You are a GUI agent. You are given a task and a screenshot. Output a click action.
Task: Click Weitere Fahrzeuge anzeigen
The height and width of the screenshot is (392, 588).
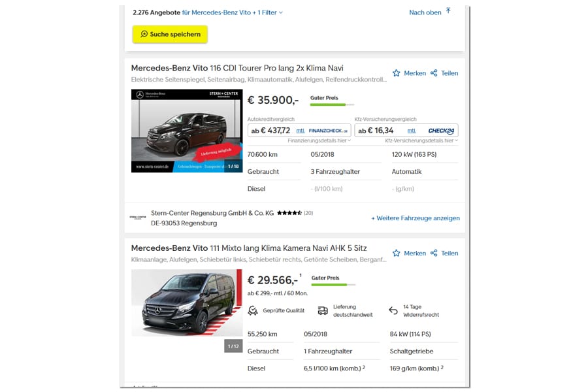[x=416, y=218]
